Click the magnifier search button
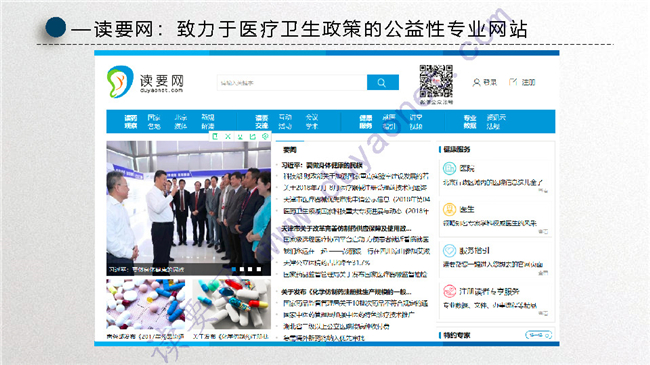650x365 pixels. click(x=383, y=83)
